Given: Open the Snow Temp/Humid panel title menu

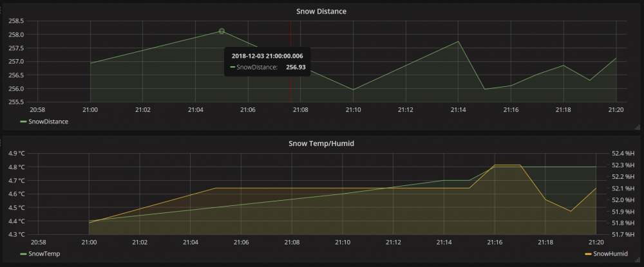Looking at the screenshot, I should coord(321,143).
